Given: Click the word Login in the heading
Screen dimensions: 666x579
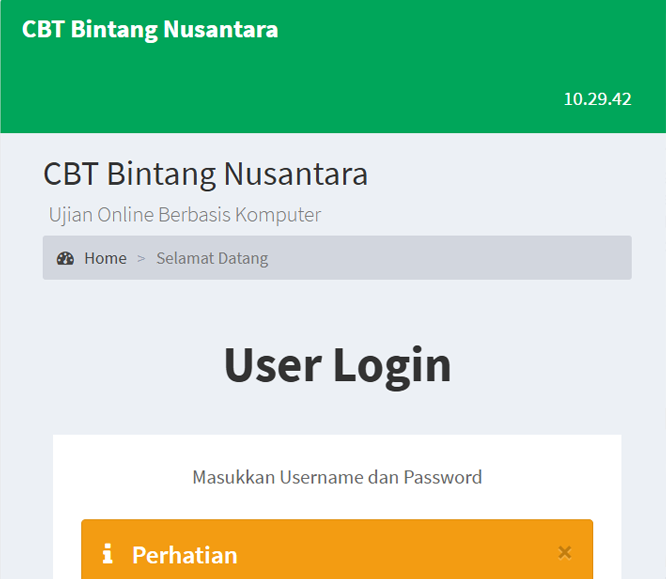Looking at the screenshot, I should [x=392, y=364].
